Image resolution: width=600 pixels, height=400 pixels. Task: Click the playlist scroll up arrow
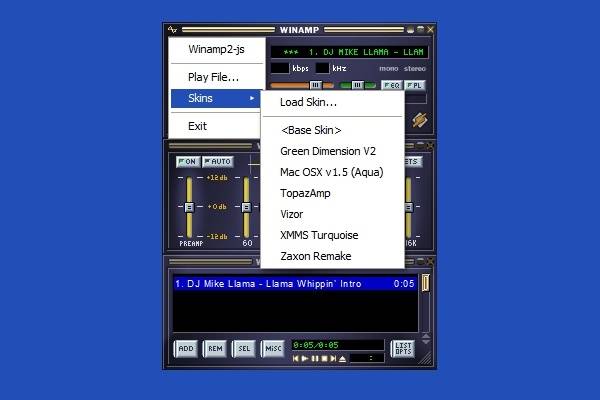tap(426, 336)
